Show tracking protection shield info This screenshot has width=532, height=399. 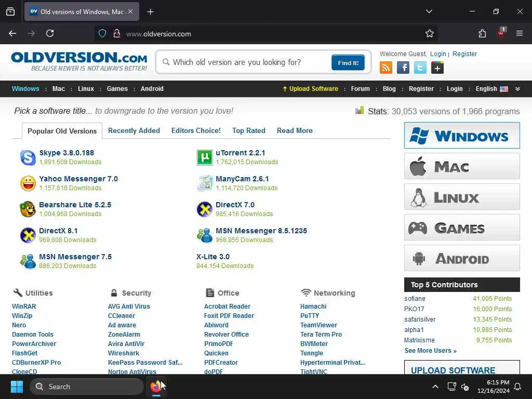pyautogui.click(x=102, y=34)
